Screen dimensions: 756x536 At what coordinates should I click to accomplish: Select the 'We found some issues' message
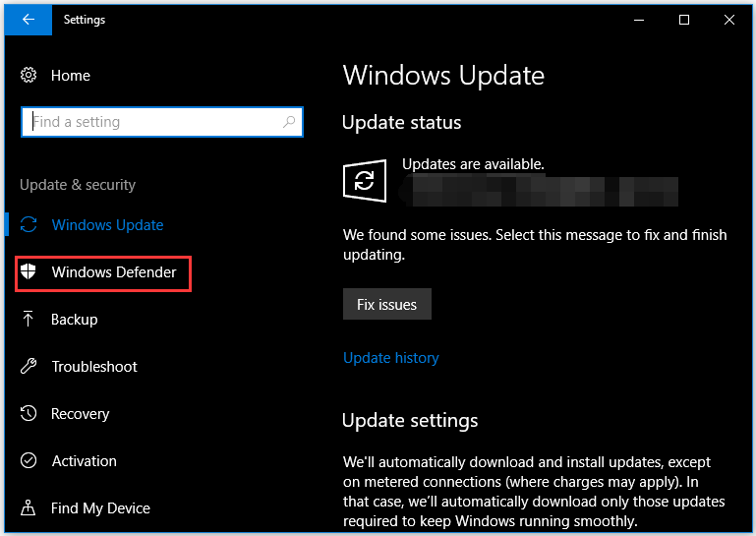(x=535, y=245)
